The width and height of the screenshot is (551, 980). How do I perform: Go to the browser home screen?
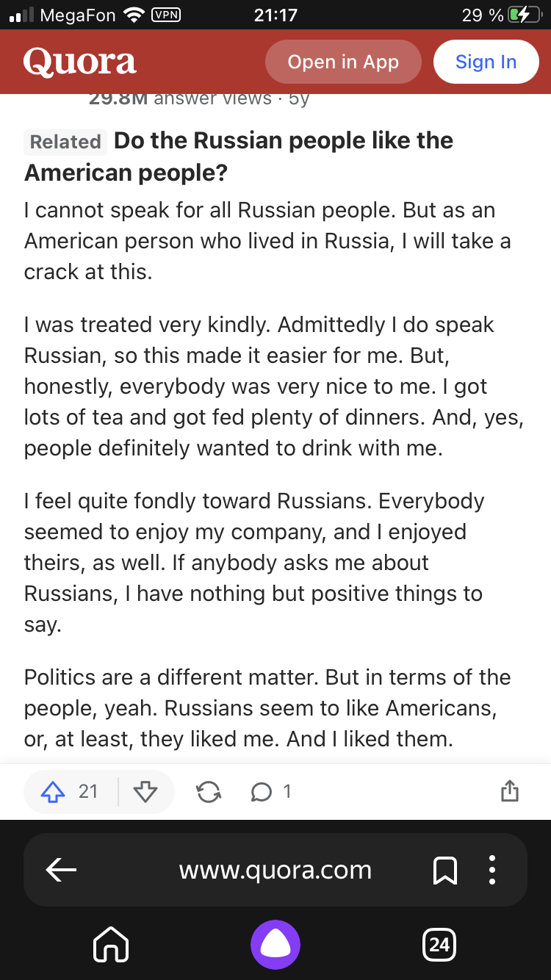112,944
